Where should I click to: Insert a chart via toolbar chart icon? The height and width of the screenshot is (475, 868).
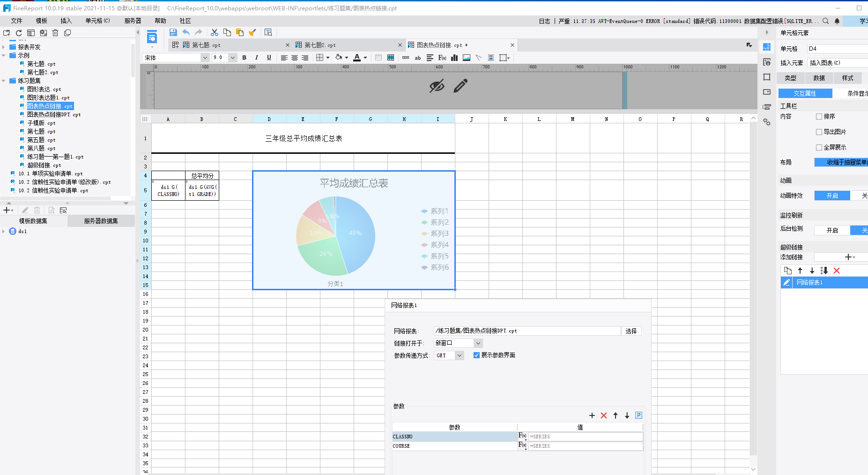point(454,58)
